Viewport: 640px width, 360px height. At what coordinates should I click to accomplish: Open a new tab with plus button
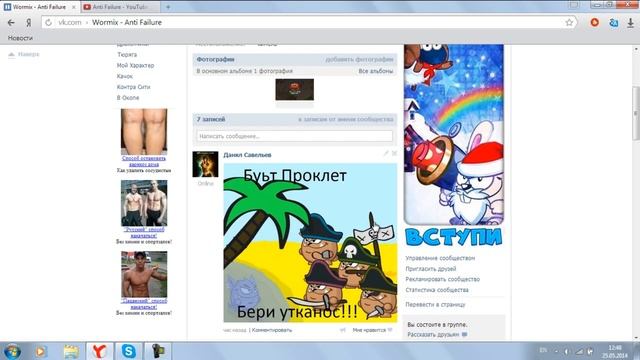coord(168,7)
